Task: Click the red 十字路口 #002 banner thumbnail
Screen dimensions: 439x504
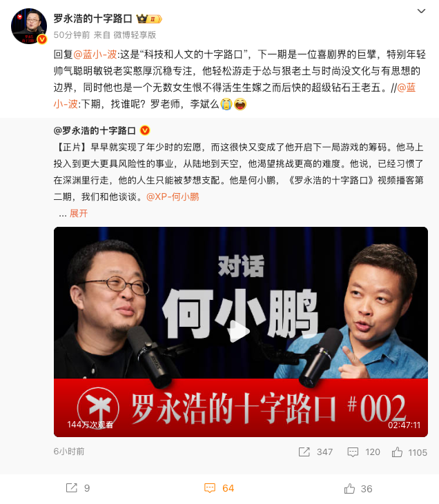Action: 241,407
